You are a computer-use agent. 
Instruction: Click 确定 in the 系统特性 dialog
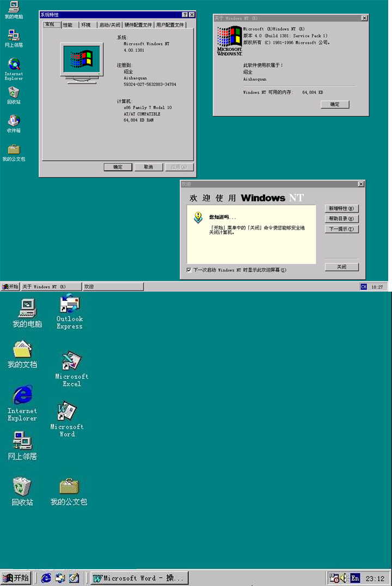pos(118,167)
